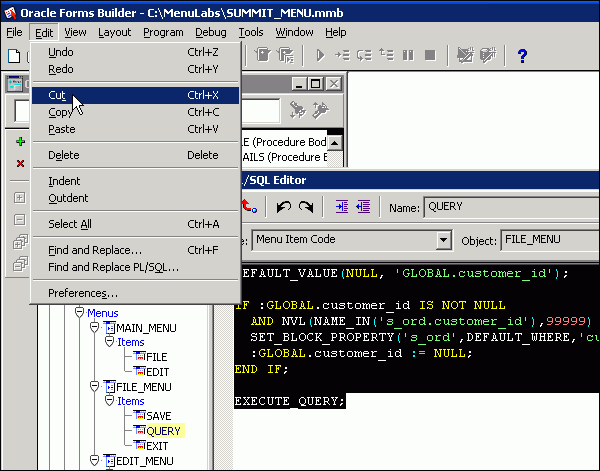Image resolution: width=600 pixels, height=471 pixels.
Task: Select the EDIT item under MAIN_MENU
Action: 157,372
